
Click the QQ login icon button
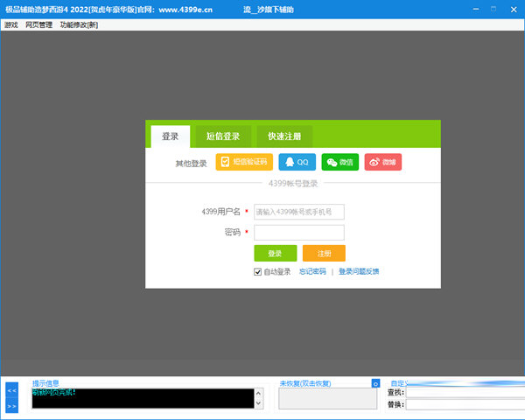297,162
